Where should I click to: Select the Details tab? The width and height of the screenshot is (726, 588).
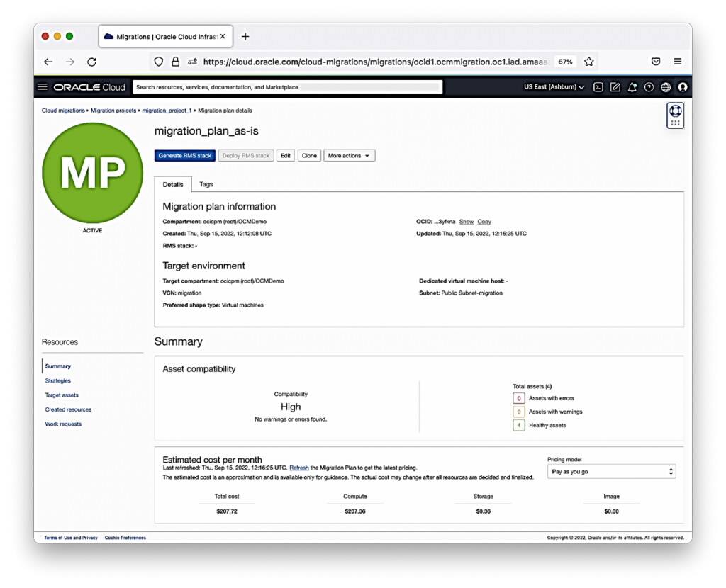(173, 183)
